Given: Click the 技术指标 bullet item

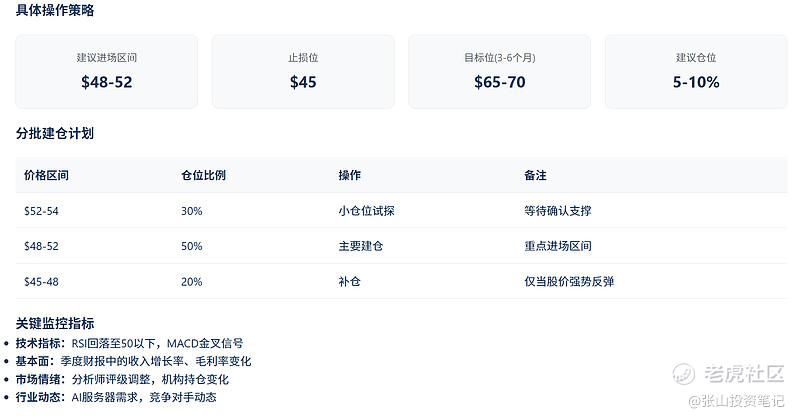Looking at the screenshot, I should (130, 343).
